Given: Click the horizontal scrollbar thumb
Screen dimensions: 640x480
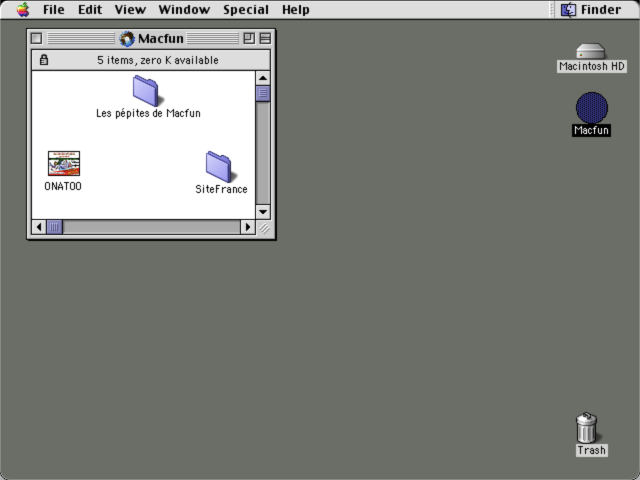Looking at the screenshot, I should point(54,227).
